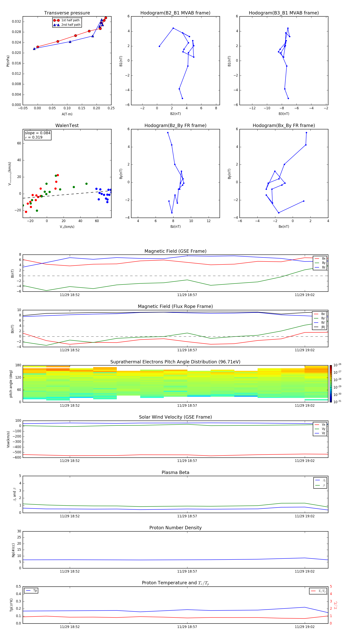Click the 'Magnetic Field (Flux Rope Frame)' title
The image size is (351, 644).
175,307
